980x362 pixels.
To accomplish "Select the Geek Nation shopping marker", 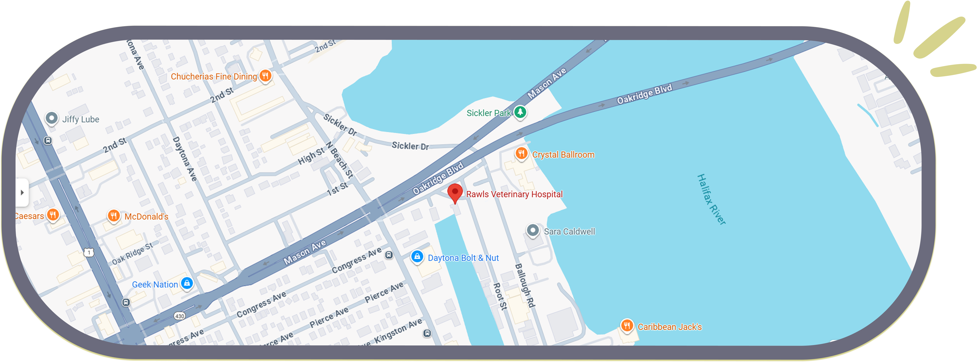I will click(x=187, y=283).
